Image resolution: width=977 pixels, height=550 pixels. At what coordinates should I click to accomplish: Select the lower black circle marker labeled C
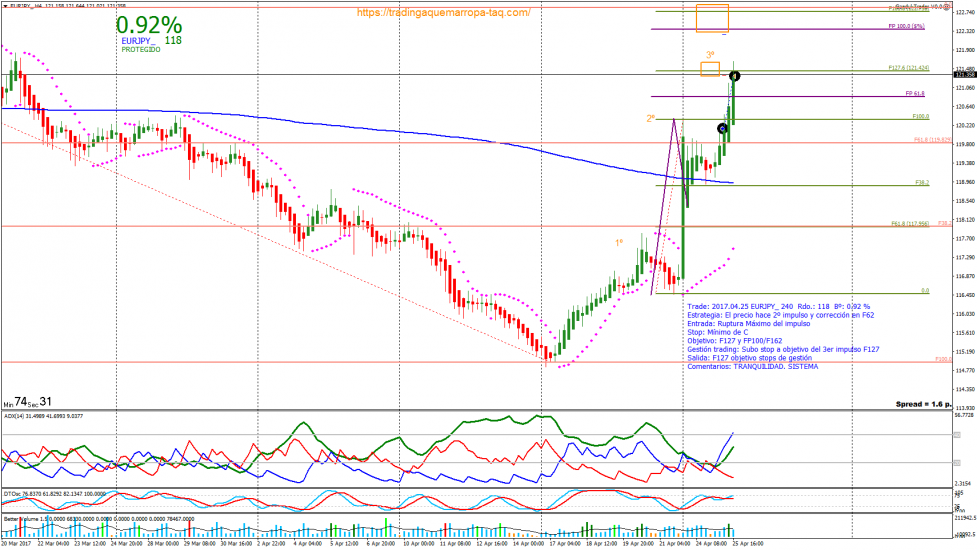722,128
